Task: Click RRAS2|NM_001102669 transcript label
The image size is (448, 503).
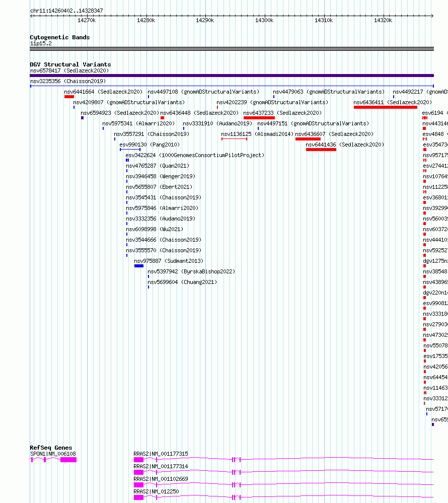Action: tap(161, 479)
